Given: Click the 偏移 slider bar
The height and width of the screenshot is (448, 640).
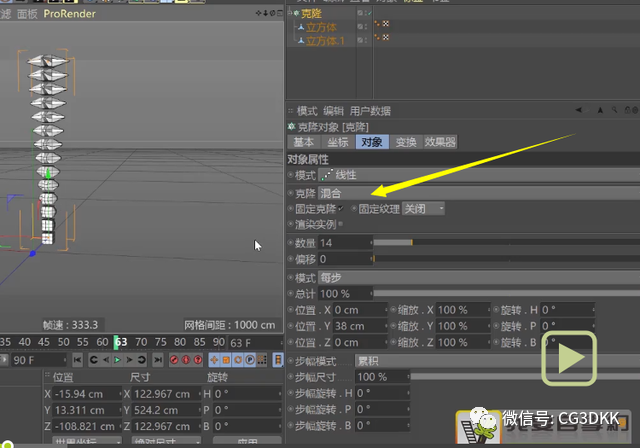Looking at the screenshot, I should click(507, 259).
